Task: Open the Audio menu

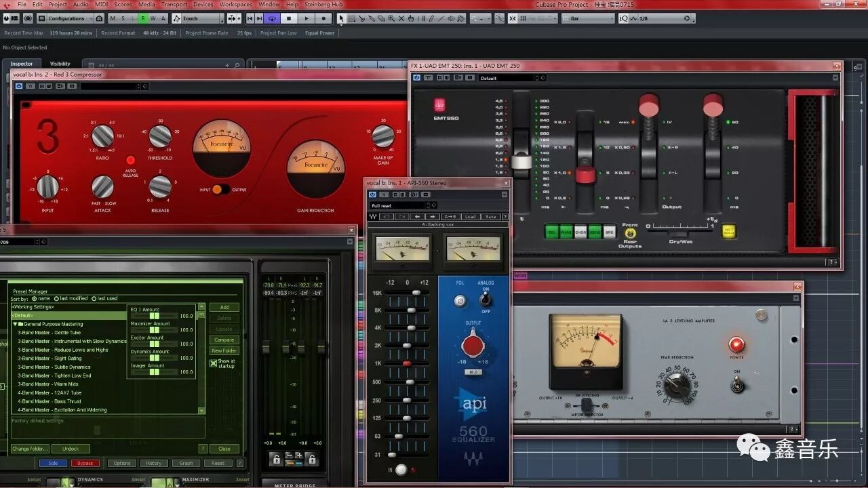Action: pyautogui.click(x=81, y=4)
